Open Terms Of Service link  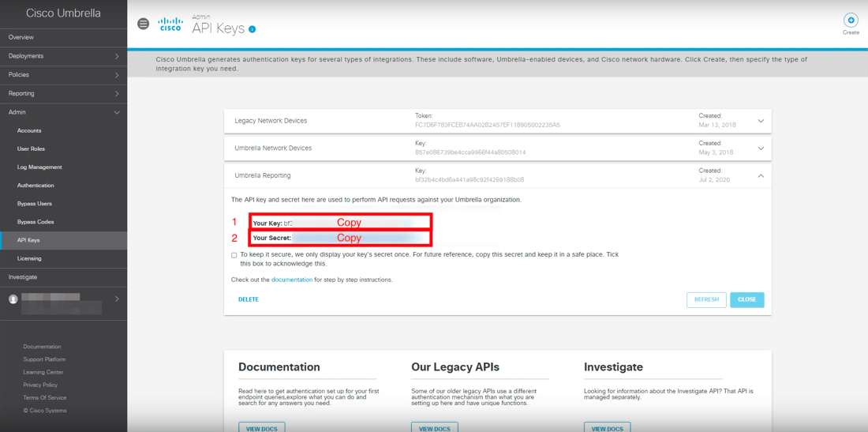click(x=45, y=398)
